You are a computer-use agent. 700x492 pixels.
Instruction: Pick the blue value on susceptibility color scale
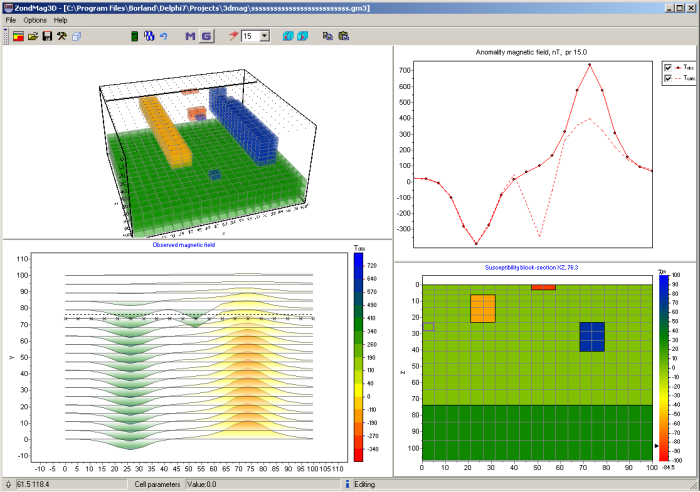(661, 290)
